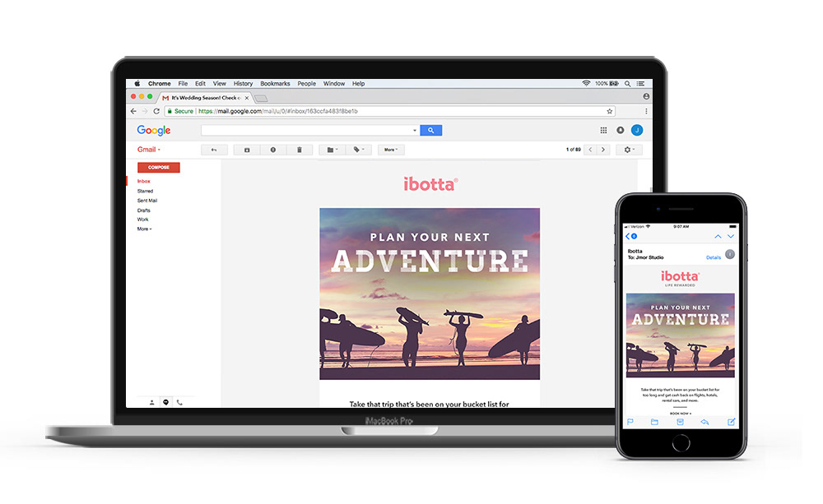This screenshot has height=504, width=823.
Task: Open the Sent Mail folder
Action: [x=147, y=201]
